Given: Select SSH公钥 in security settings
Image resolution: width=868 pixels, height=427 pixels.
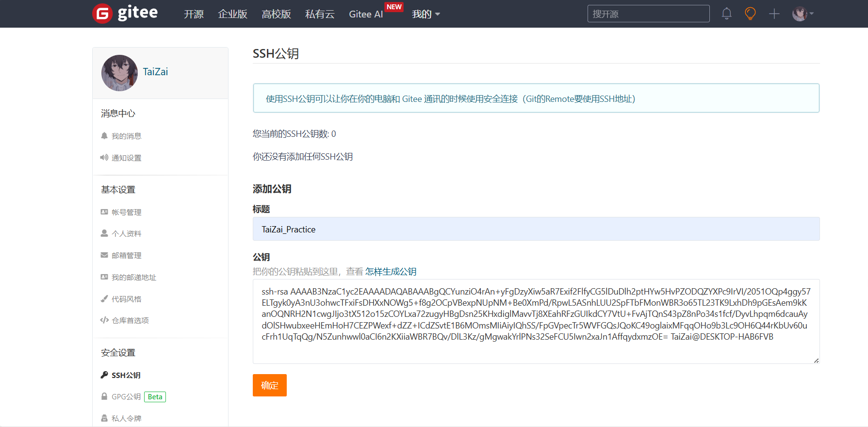Looking at the screenshot, I should point(126,375).
